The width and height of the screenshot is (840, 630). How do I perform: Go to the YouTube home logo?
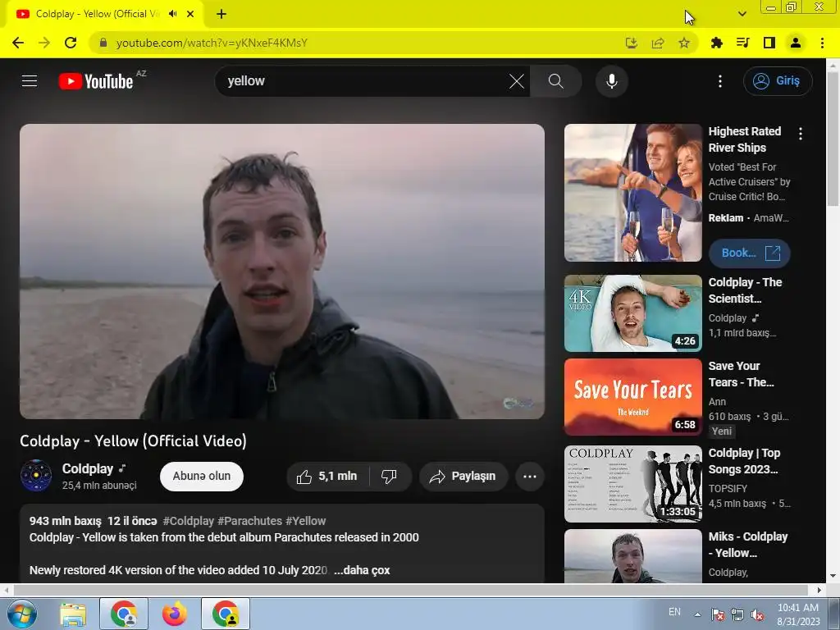[96, 81]
